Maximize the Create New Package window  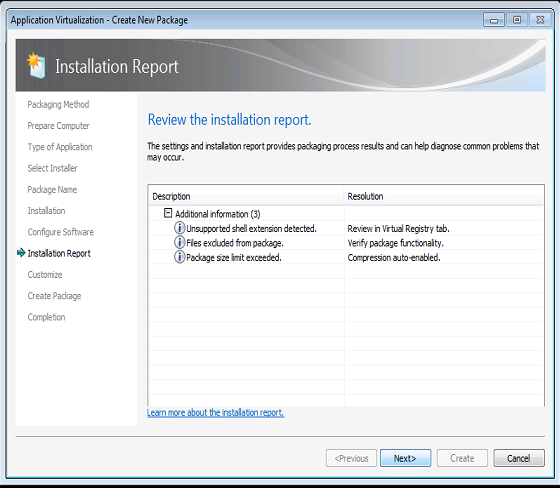click(517, 20)
